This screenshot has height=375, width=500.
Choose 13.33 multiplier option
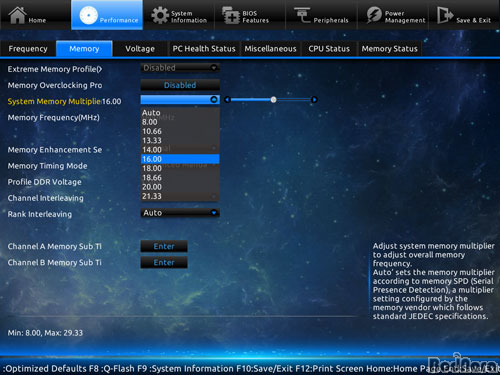pyautogui.click(x=180, y=141)
